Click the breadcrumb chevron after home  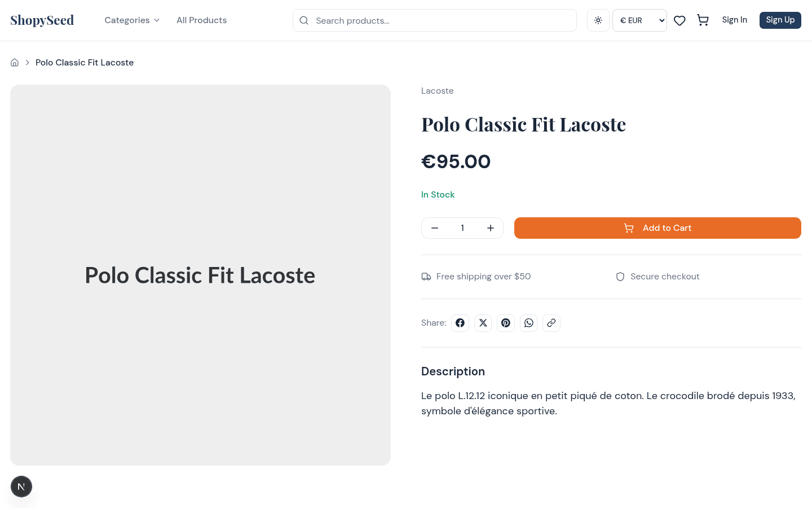point(27,62)
